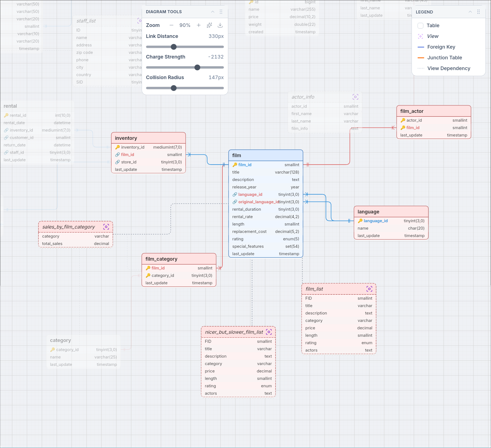Download the diagram with the export icon
491x448 pixels.
point(220,25)
